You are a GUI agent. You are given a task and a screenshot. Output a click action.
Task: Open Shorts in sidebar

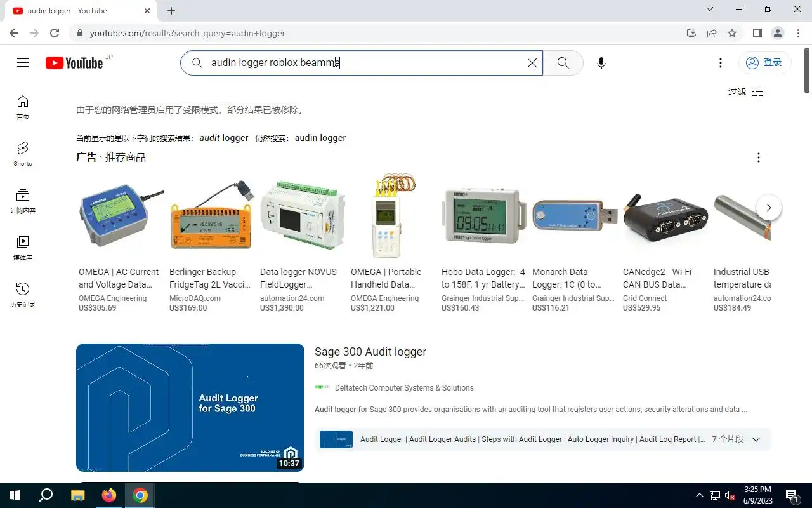click(x=23, y=154)
